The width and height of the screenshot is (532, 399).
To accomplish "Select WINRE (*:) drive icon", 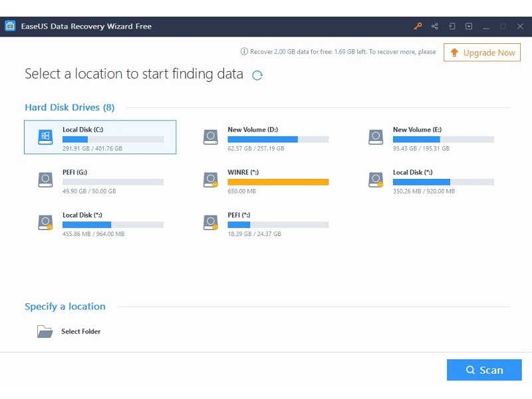I will pos(211,180).
